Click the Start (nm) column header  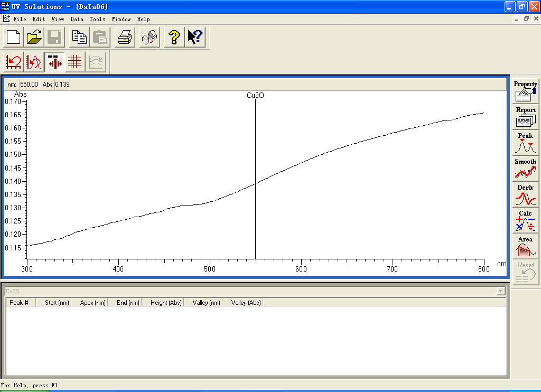coord(53,303)
